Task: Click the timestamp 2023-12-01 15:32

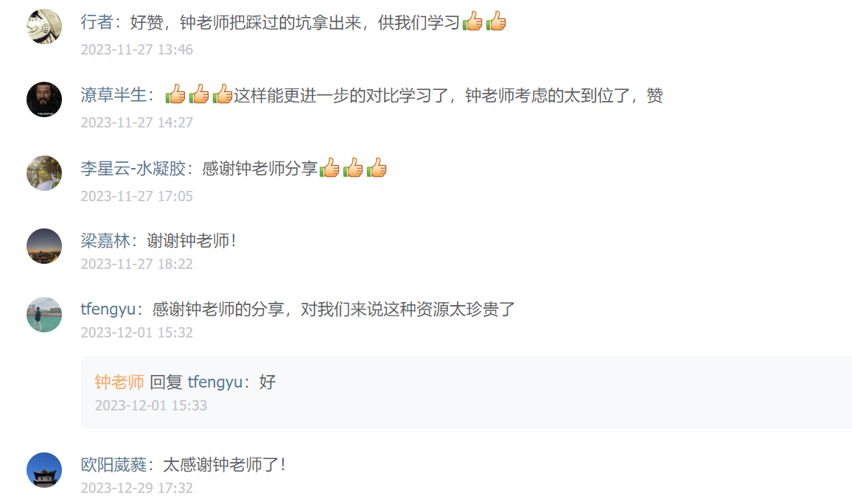Action: coord(137,332)
